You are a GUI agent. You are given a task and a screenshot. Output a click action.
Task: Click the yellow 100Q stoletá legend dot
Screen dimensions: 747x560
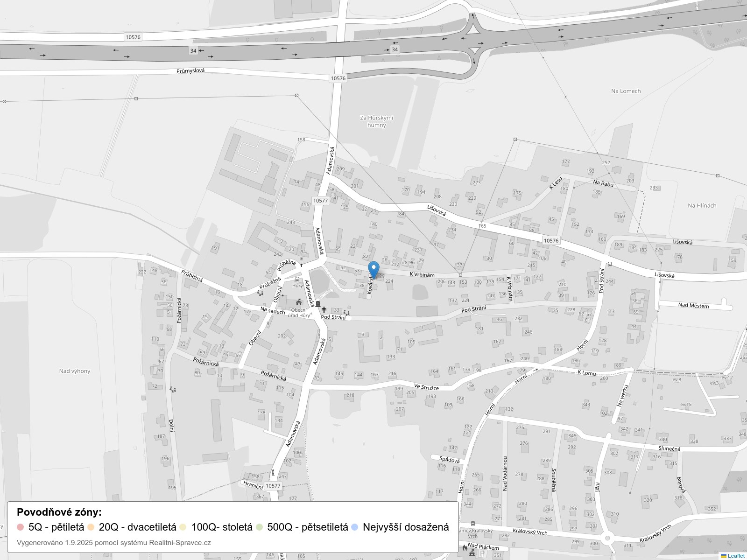tap(183, 527)
